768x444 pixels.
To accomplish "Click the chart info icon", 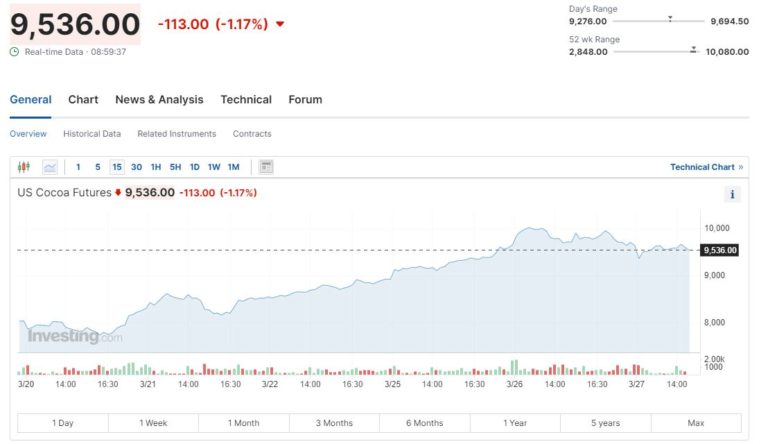I will point(733,195).
